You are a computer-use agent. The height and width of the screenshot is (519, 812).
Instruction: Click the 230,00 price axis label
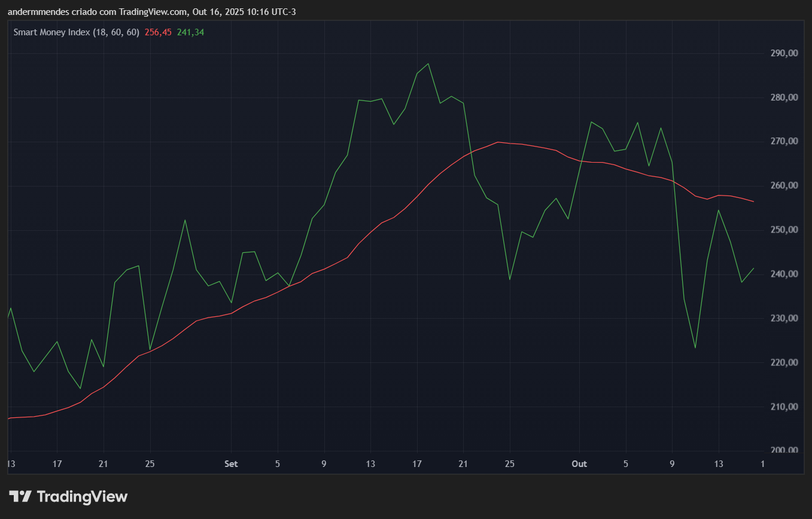click(x=784, y=318)
